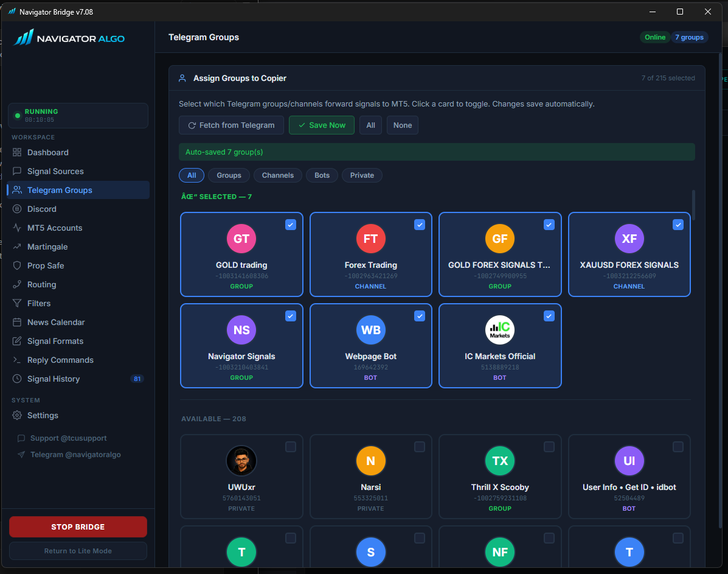Screen dimensions: 728x574
Task: Click the STOP BRIDGE button
Action: click(78, 527)
